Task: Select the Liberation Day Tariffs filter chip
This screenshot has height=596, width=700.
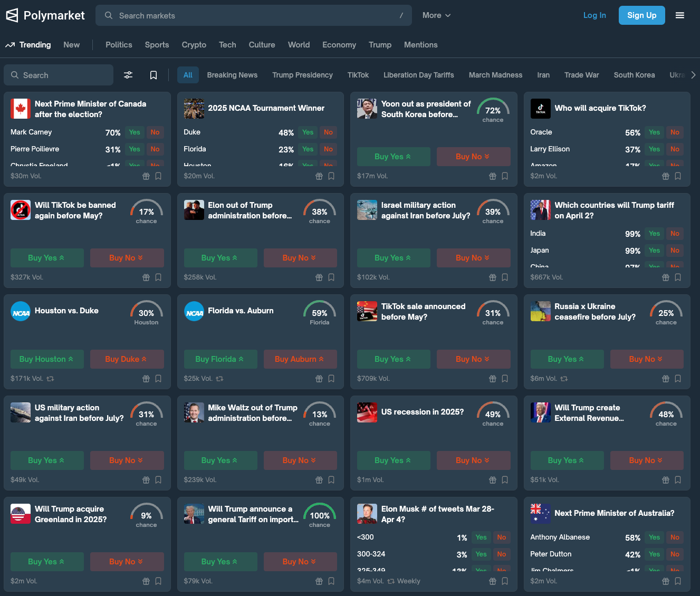Action: pos(419,75)
